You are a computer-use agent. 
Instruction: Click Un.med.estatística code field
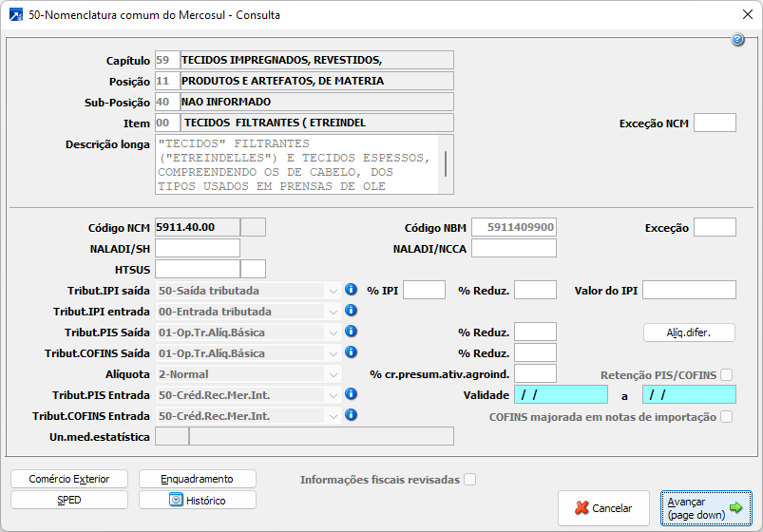click(172, 437)
